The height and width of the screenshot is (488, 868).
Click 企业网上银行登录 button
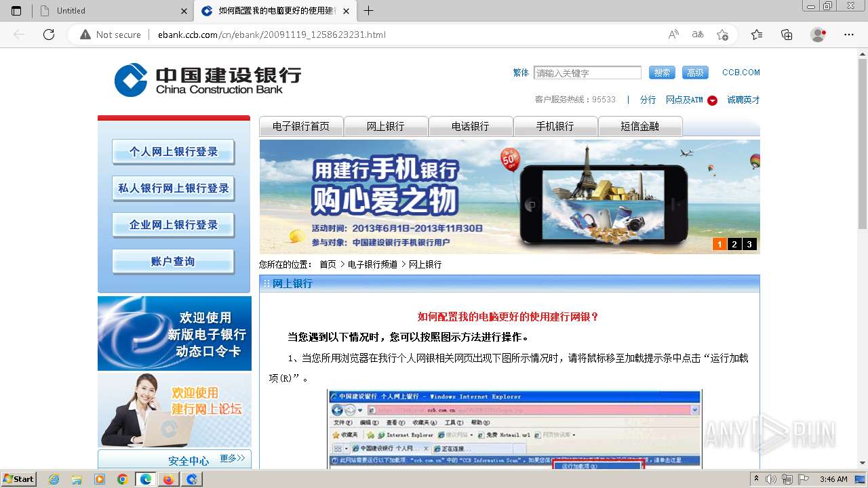click(174, 225)
